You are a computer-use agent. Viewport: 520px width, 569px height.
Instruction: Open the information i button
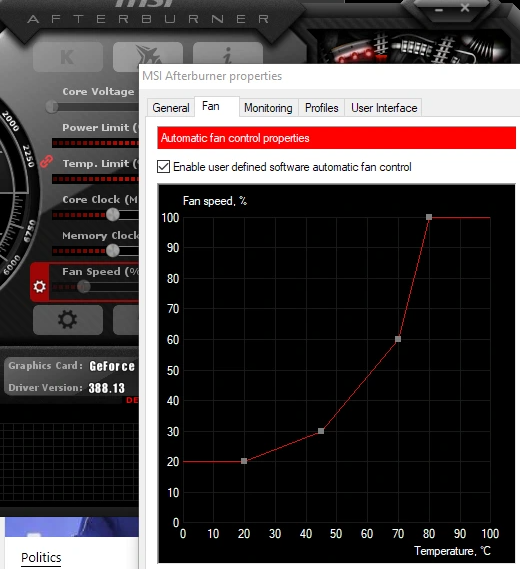tap(228, 53)
